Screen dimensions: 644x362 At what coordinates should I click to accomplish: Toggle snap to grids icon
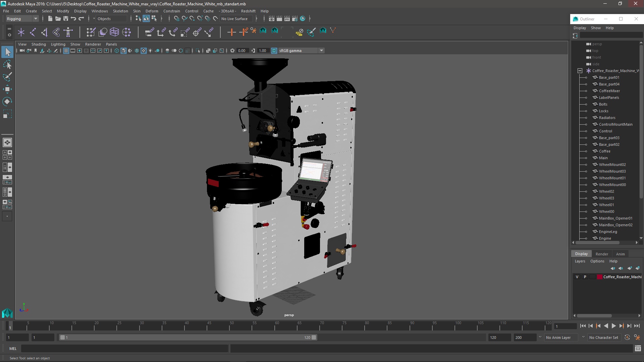[x=177, y=19]
